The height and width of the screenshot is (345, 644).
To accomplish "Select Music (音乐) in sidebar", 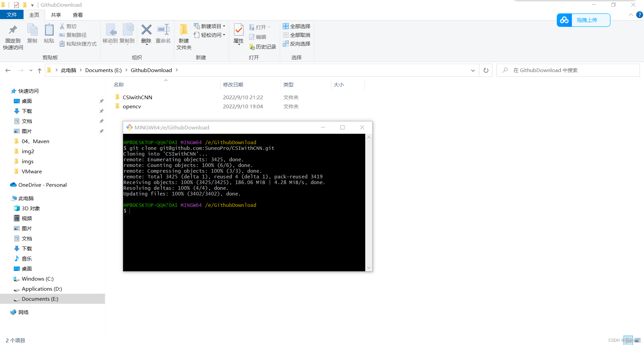I will (27, 258).
